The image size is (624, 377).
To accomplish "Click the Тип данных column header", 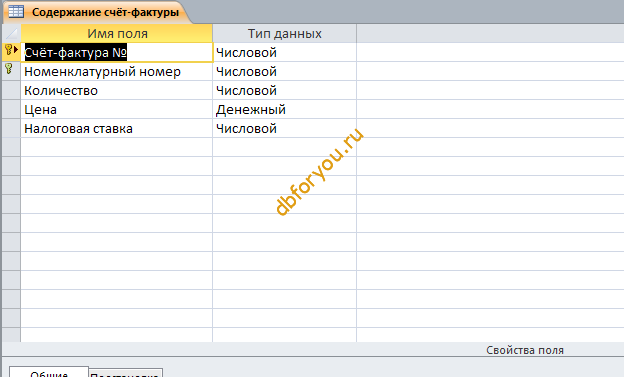I will (x=284, y=33).
